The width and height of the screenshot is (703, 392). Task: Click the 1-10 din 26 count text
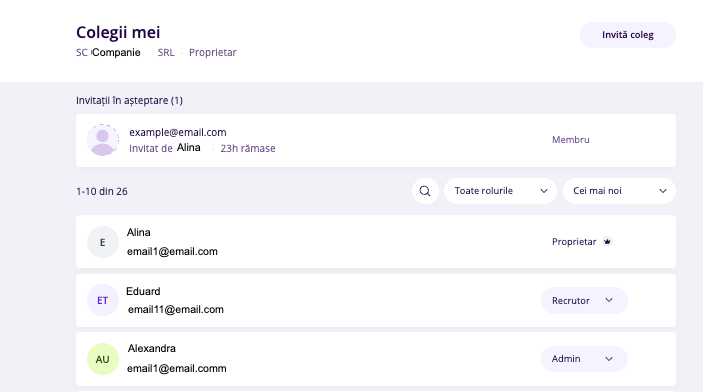tap(102, 192)
